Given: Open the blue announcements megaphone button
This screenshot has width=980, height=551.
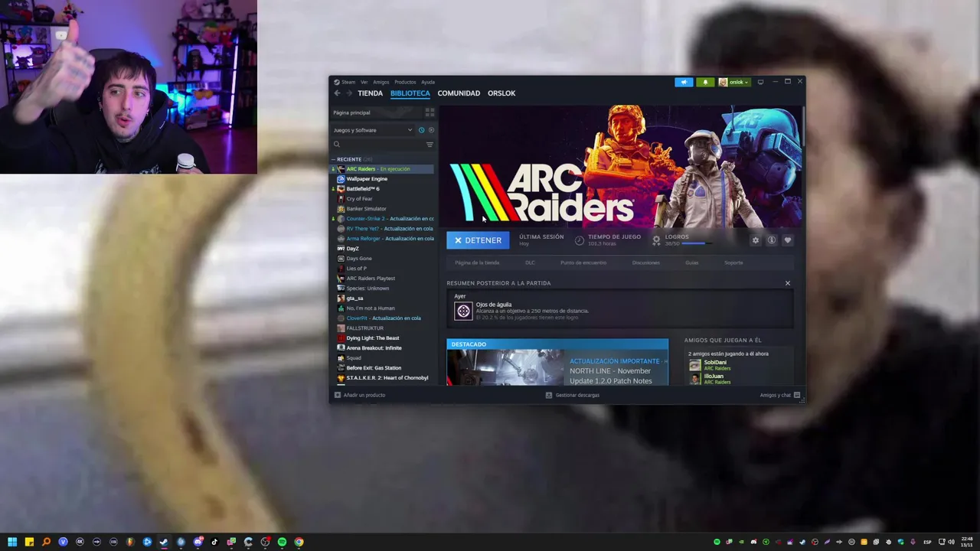Looking at the screenshot, I should 684,82.
